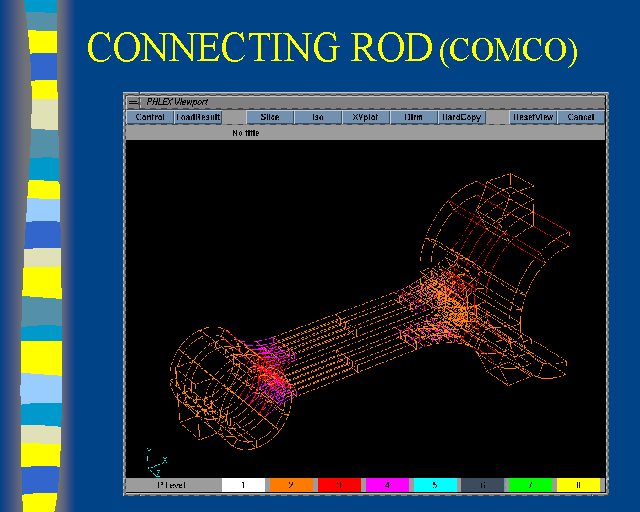Image resolution: width=640 pixels, height=512 pixels.
Task: Click the Iso button
Action: pyautogui.click(x=318, y=117)
